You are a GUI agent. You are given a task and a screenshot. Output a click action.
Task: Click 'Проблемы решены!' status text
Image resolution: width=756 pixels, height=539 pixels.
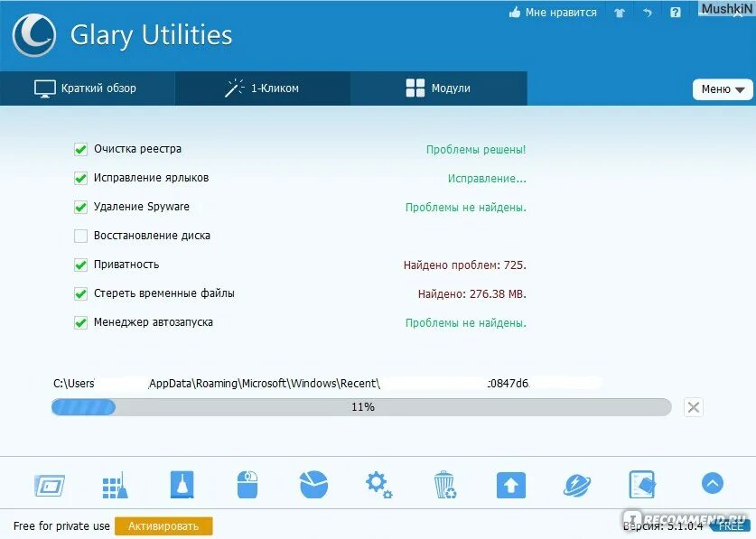pos(476,150)
